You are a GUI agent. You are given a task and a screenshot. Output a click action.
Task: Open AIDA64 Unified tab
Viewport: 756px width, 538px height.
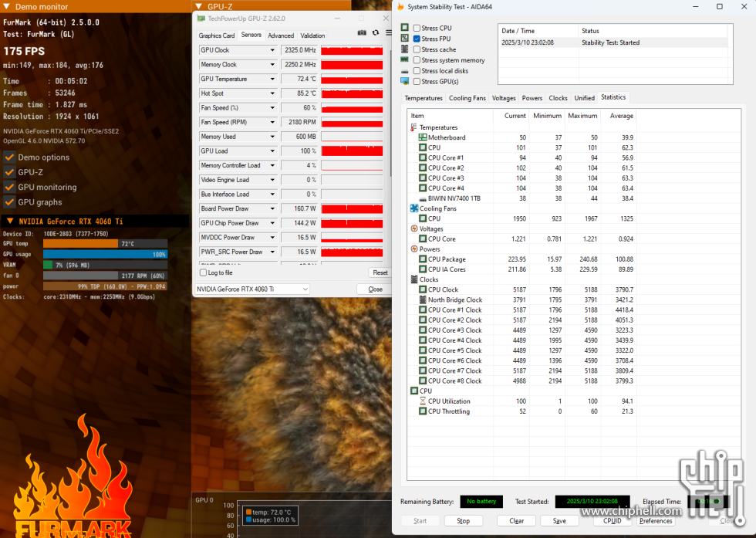point(585,98)
